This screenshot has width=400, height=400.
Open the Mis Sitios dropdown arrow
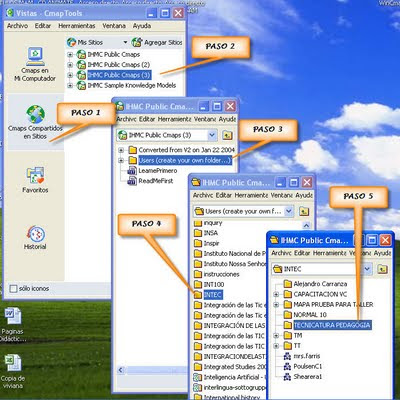click(125, 42)
